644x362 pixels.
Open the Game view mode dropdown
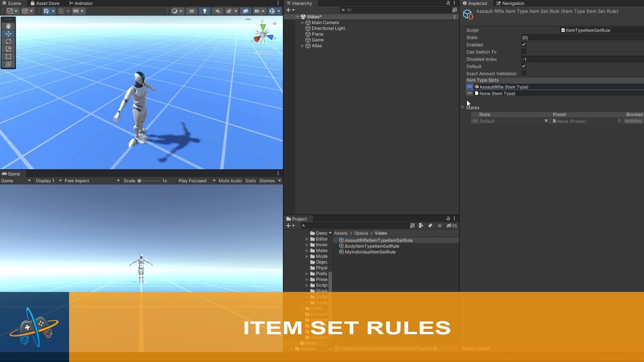click(16, 180)
